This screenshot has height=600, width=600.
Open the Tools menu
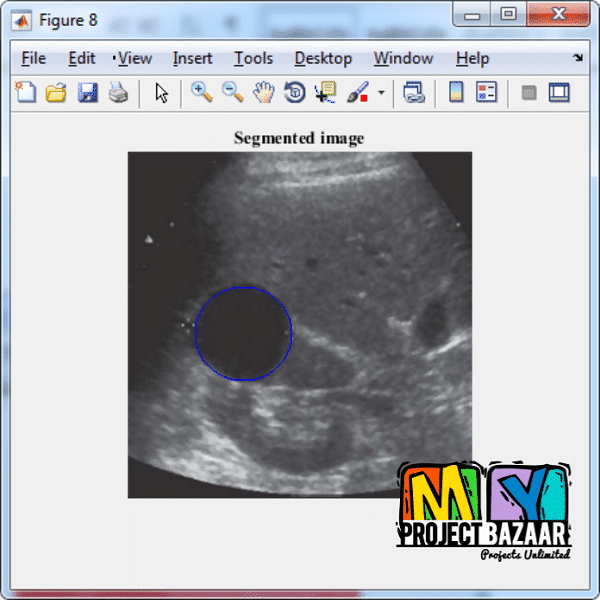(254, 58)
